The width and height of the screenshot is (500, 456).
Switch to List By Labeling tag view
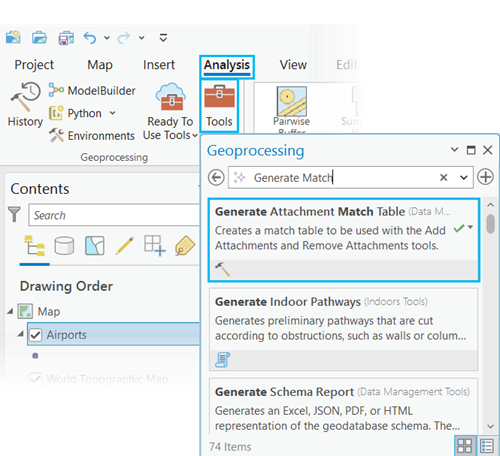(x=185, y=246)
